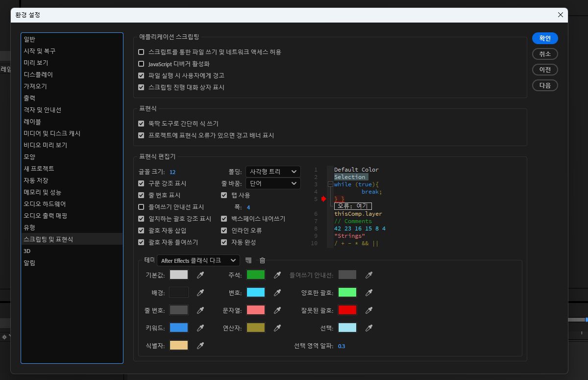
Task: Open the 테마 dropdown
Action: 198,260
